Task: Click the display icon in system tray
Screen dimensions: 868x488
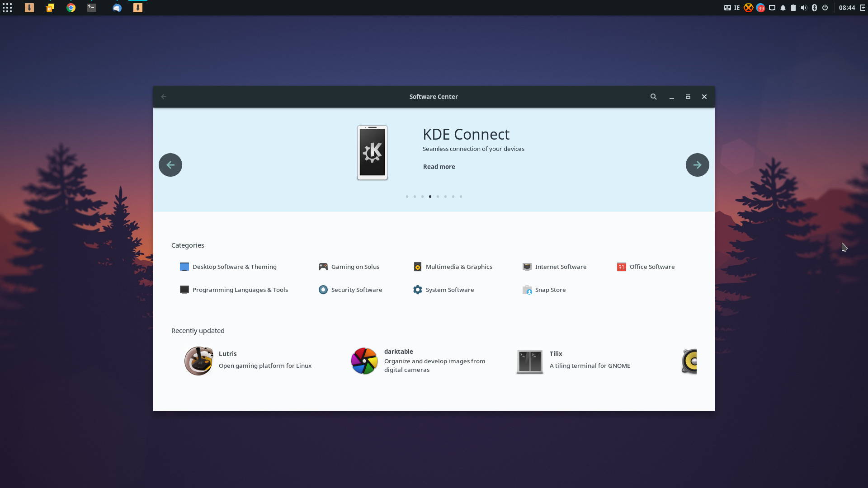Action: click(772, 8)
